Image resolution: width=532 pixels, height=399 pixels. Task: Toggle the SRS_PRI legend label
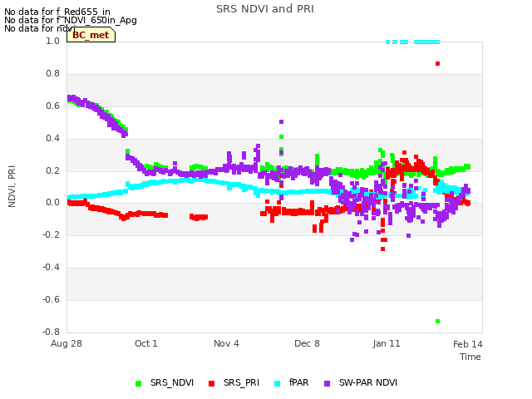pyautogui.click(x=241, y=382)
